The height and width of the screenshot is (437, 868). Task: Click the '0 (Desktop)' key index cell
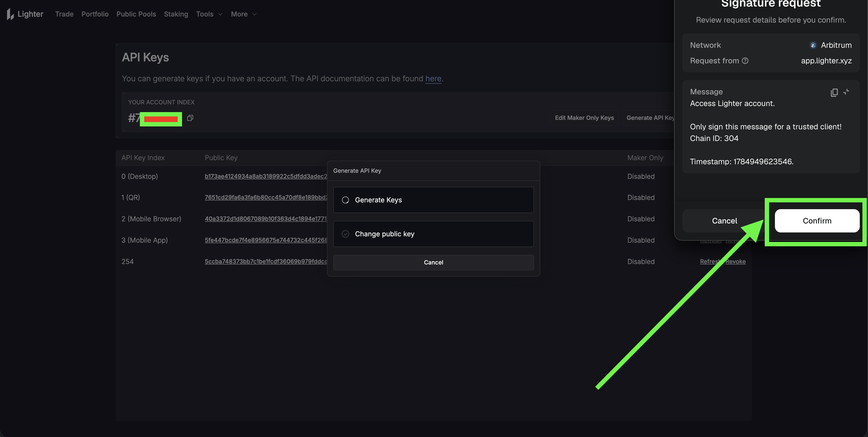point(140,176)
